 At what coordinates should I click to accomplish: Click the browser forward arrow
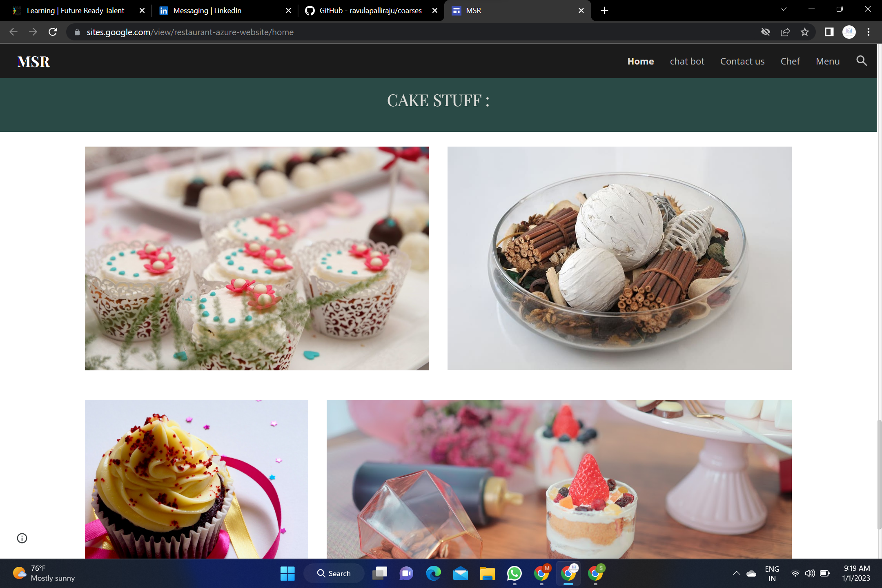[33, 32]
